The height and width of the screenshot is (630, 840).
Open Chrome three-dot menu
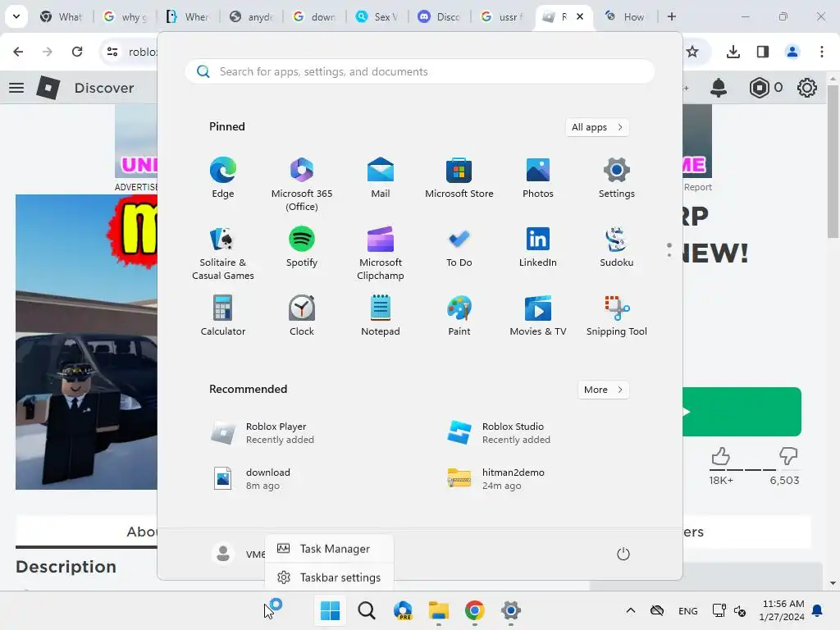[x=822, y=52]
